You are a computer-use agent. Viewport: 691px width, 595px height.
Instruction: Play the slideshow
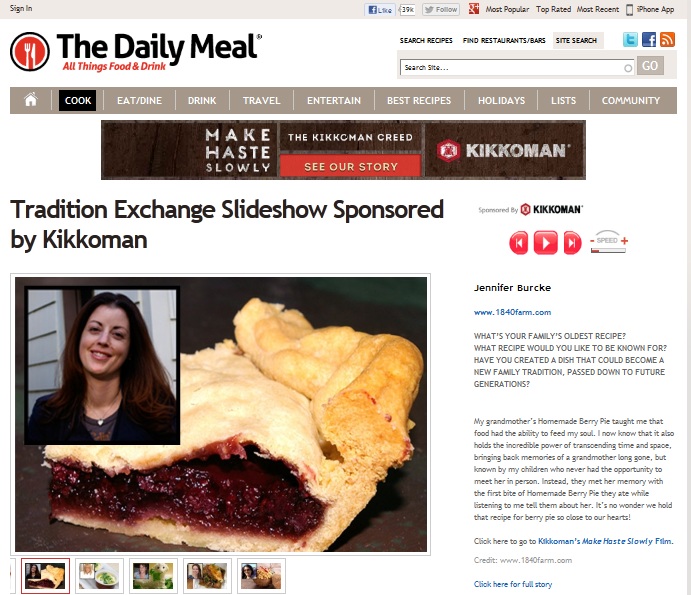(x=546, y=242)
